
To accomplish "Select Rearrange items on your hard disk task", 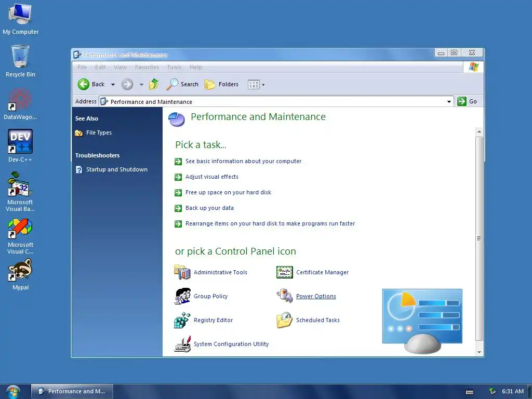I will pos(270,223).
